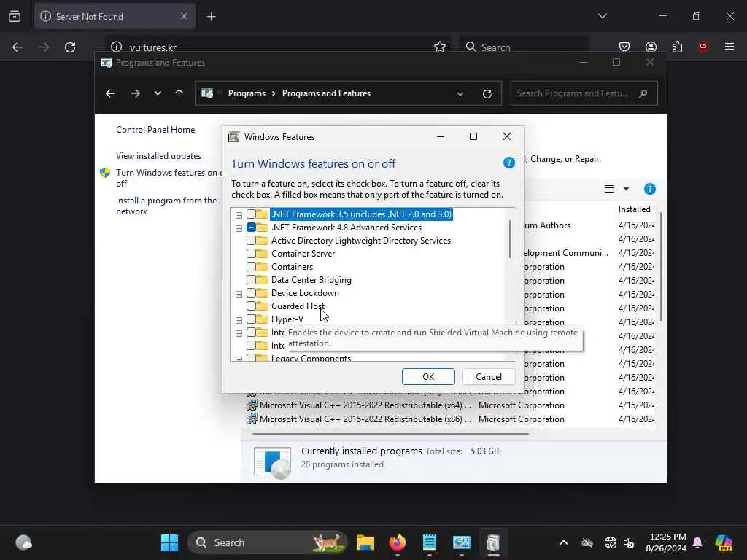Click the Windows Features list vertical scrollbar
747x560 pixels.
click(510, 238)
